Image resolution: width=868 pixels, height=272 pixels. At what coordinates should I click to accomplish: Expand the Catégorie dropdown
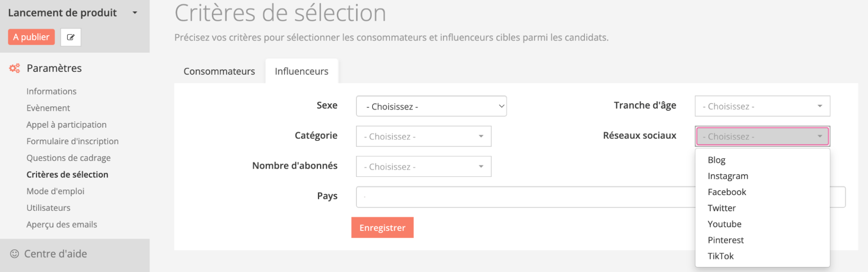click(x=423, y=136)
